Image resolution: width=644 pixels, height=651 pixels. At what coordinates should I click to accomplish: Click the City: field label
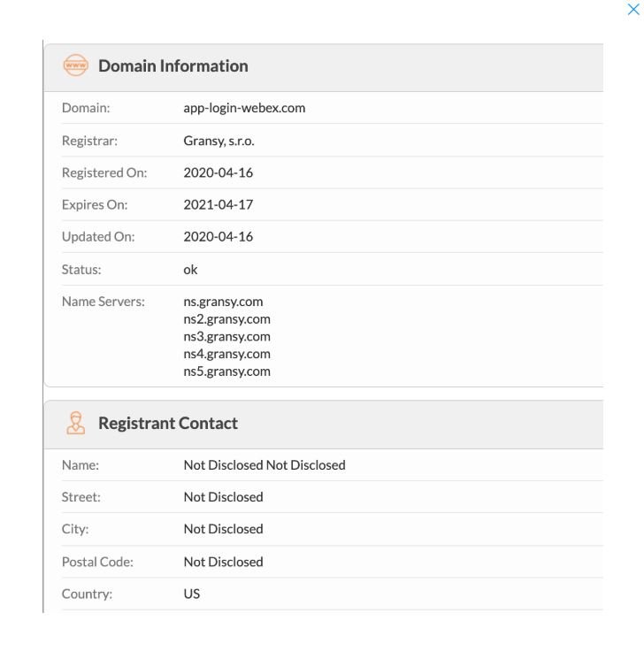(75, 529)
